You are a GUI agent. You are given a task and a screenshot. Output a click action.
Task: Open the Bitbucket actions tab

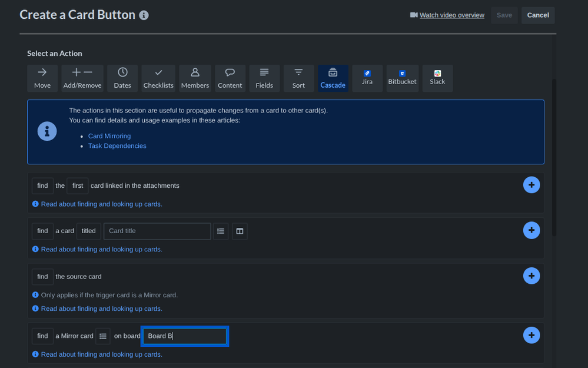click(402, 78)
